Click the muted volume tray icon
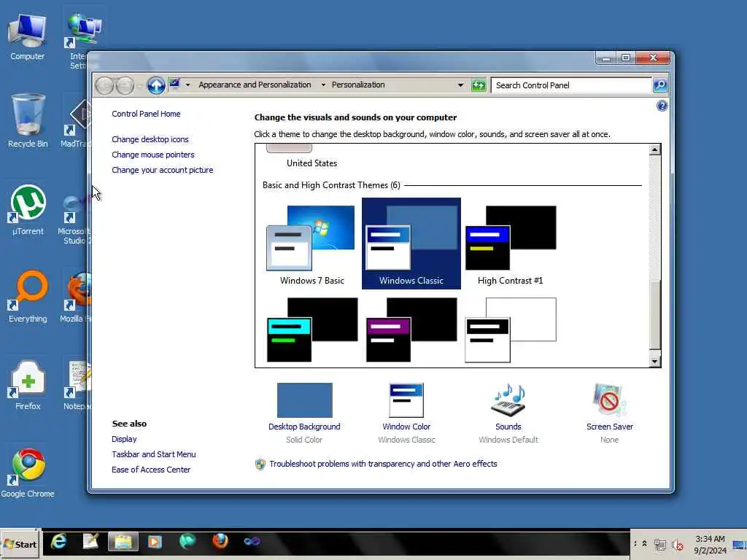The height and width of the screenshot is (560, 747). (x=678, y=545)
